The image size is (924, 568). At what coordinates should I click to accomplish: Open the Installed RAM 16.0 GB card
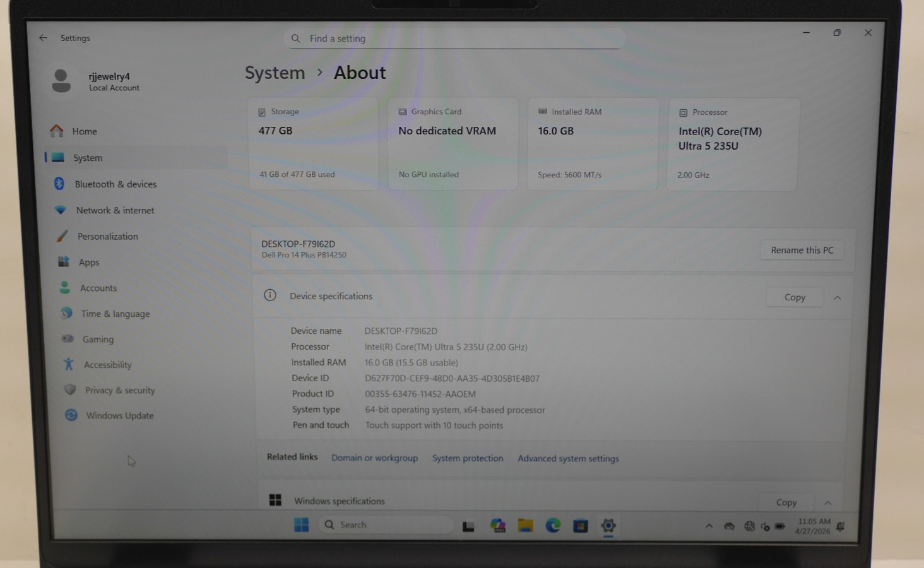click(593, 145)
